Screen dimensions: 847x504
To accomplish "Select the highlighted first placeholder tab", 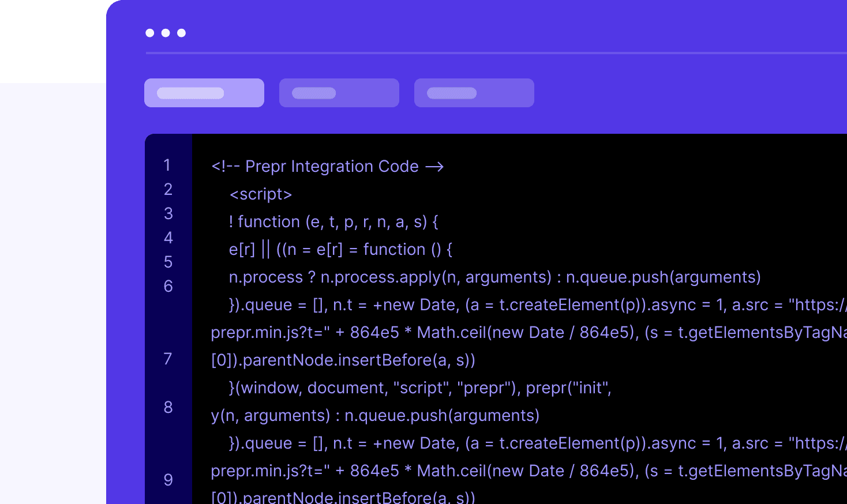I will click(x=204, y=93).
